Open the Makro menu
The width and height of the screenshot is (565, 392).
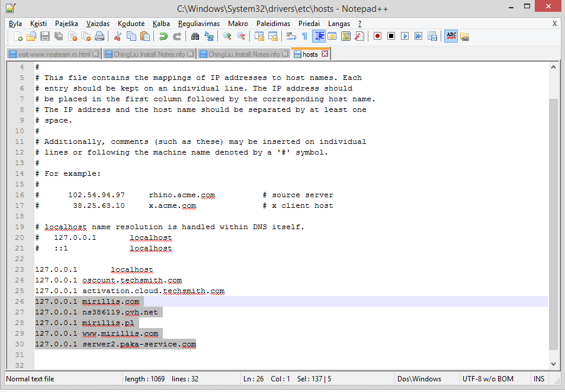point(238,24)
